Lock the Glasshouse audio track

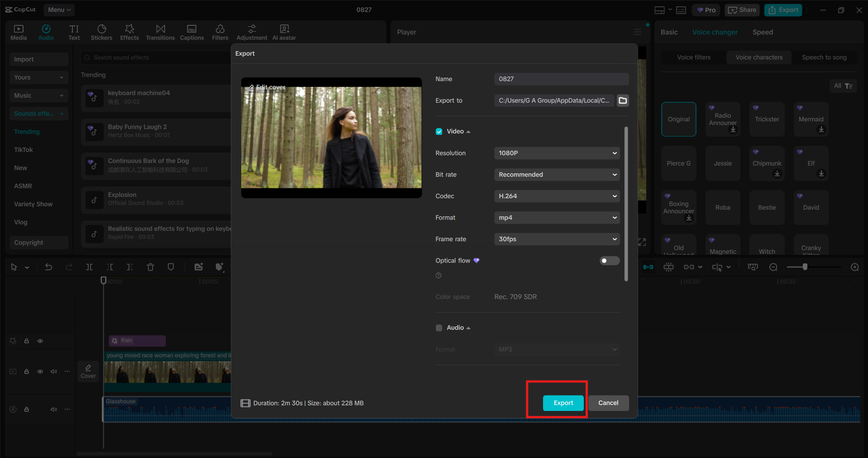(27, 409)
